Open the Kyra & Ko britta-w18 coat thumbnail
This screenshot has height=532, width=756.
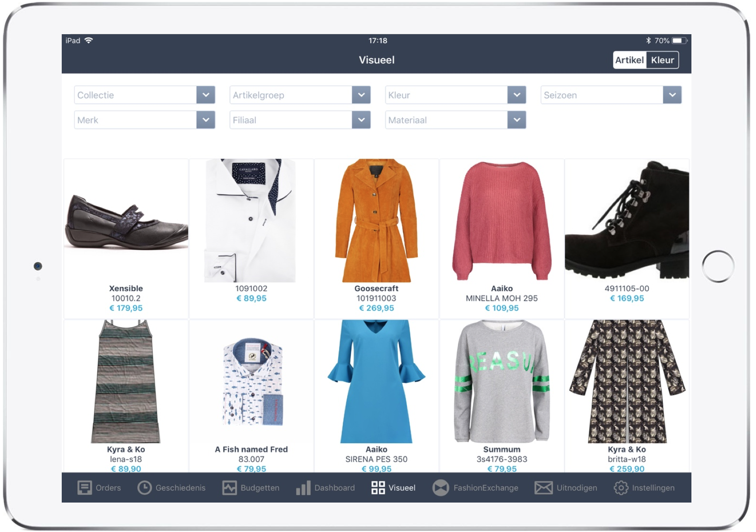[627, 381]
